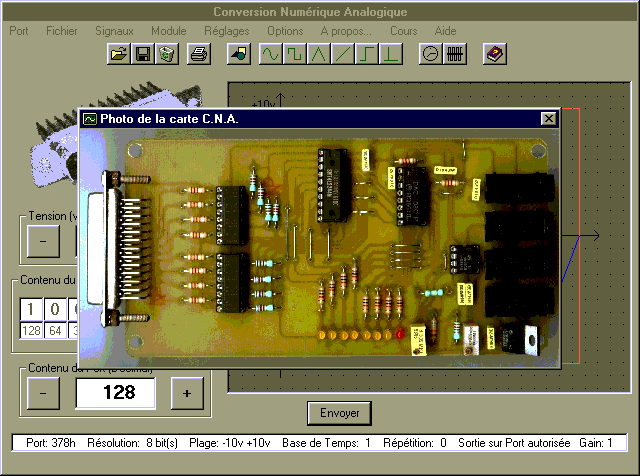Toggle the bit 128 cell showing 1

[31, 309]
